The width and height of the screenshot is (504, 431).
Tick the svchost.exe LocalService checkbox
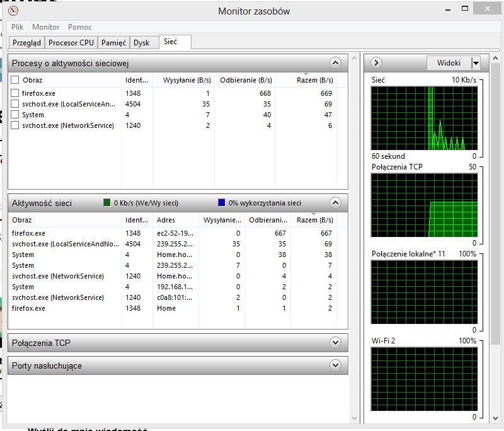click(x=15, y=104)
